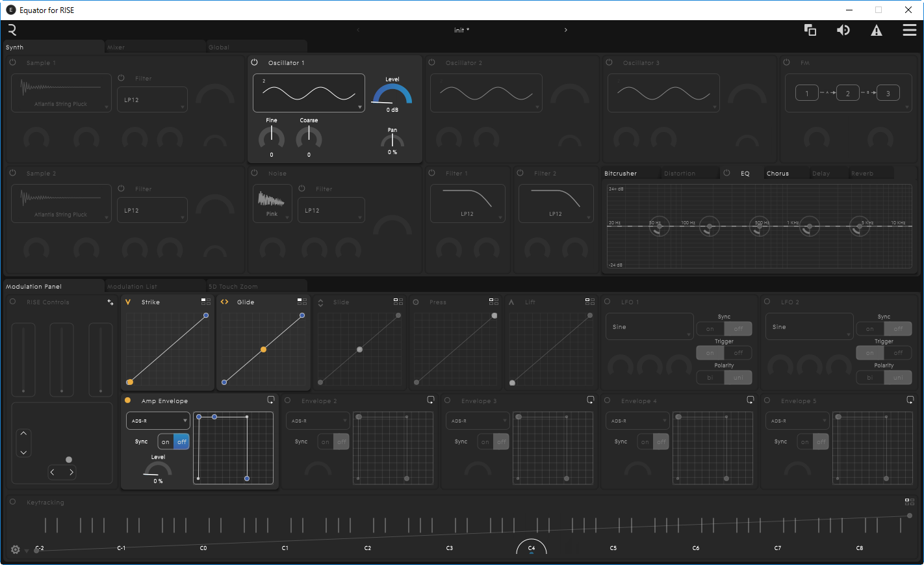
Task: Open LFO 1 Sine waveform dropdown
Action: (650, 326)
